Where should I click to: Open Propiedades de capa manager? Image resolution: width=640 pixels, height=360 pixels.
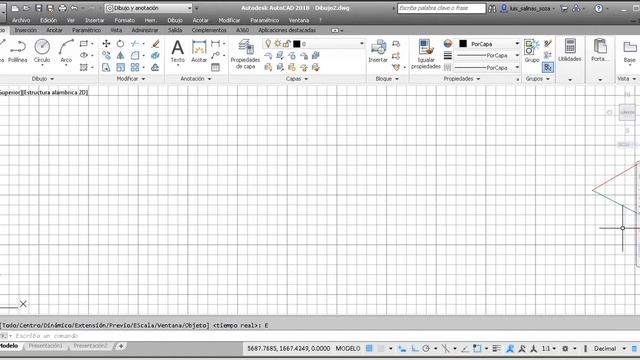[245, 54]
